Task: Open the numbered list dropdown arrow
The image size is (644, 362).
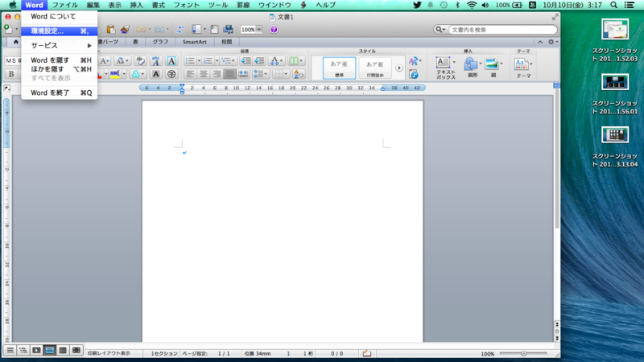Action: click(217, 61)
